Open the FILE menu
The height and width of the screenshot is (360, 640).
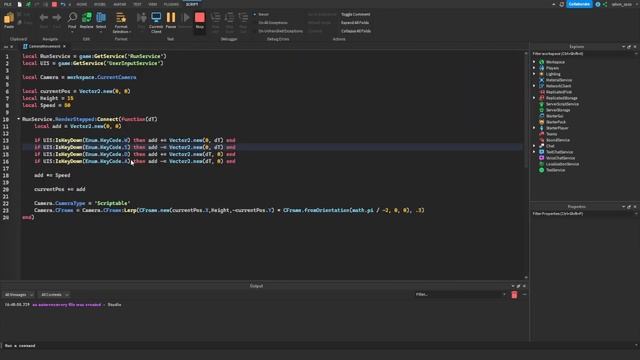coord(7,4)
